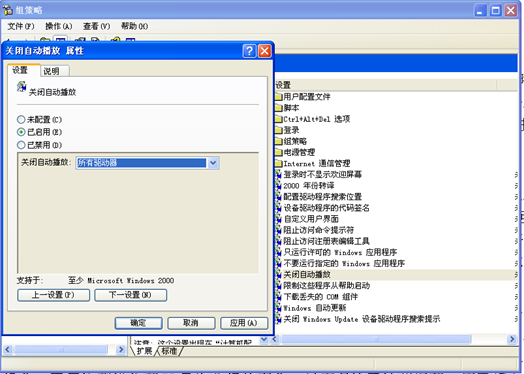
Task: Click the 用户配置文件 folder icon
Action: coord(279,97)
